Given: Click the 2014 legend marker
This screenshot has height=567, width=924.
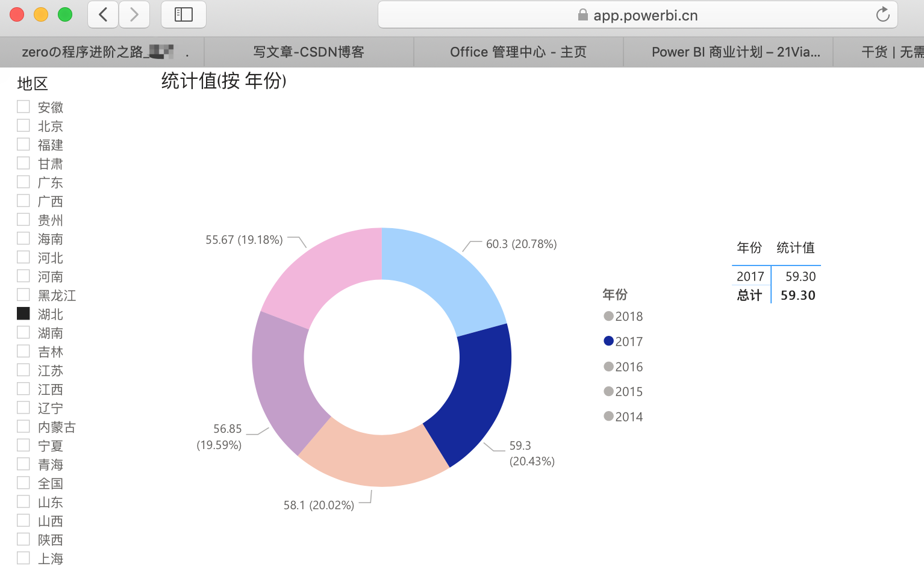Looking at the screenshot, I should click(x=608, y=416).
